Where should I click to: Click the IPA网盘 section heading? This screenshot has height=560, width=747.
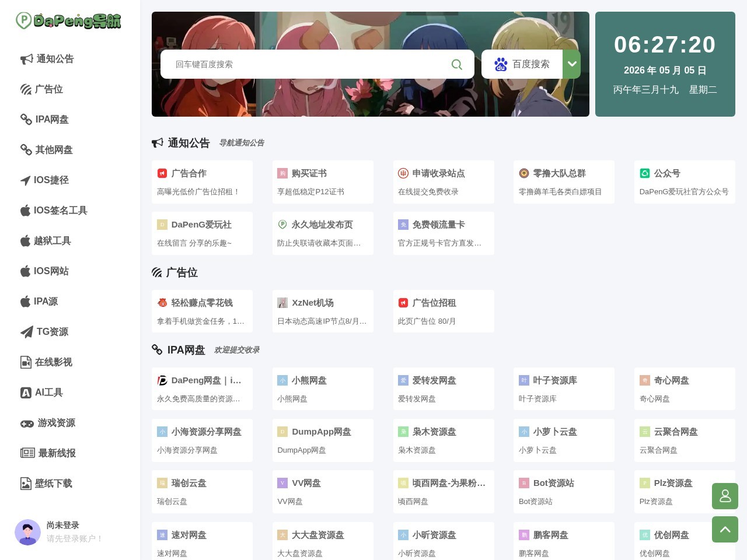tap(186, 350)
